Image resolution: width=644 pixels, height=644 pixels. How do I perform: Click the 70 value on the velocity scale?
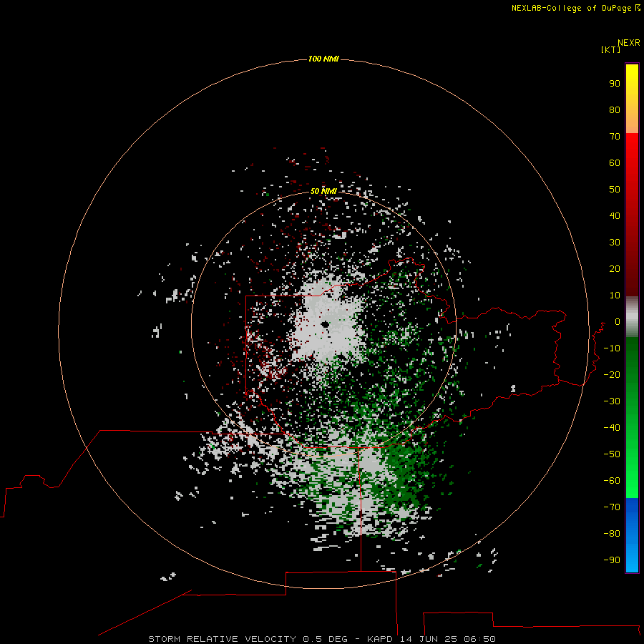click(x=615, y=137)
